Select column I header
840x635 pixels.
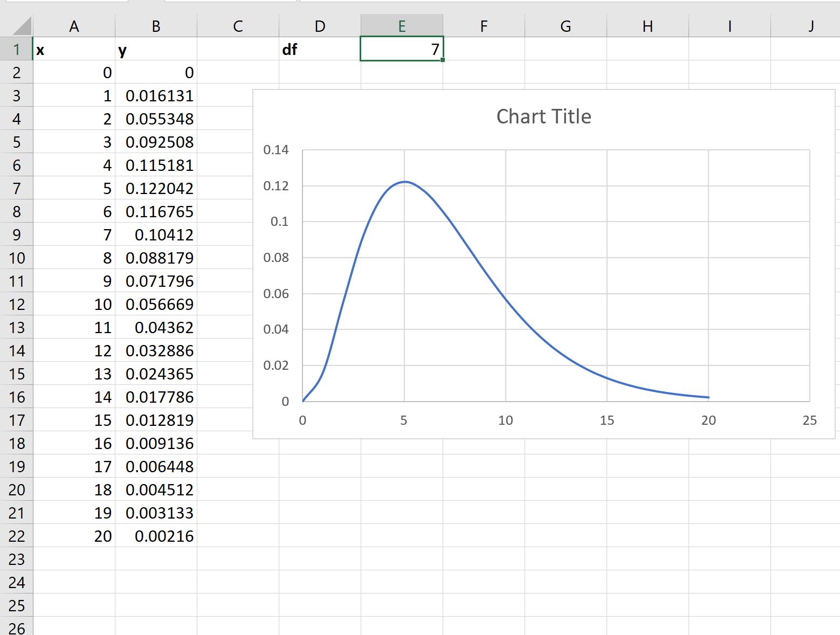tap(730, 26)
